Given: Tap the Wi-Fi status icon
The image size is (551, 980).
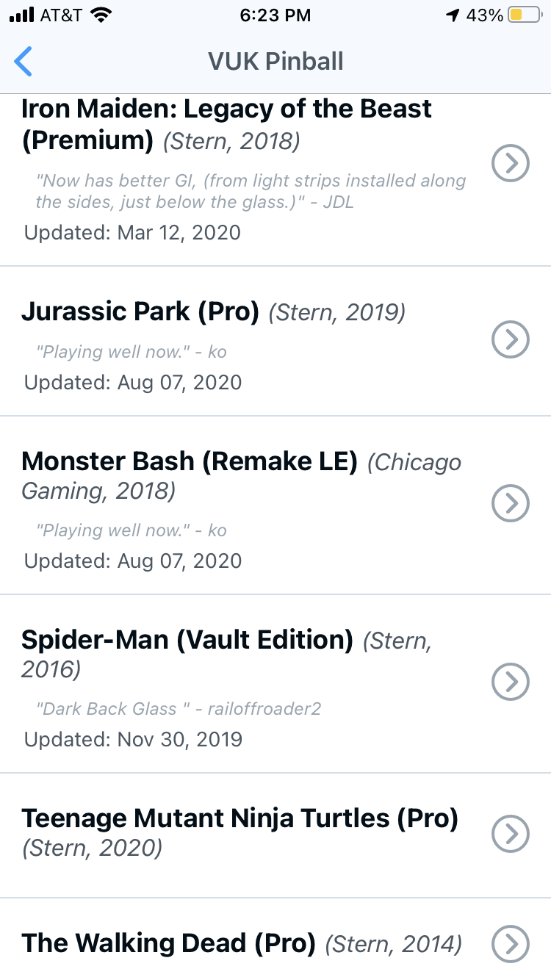Looking at the screenshot, I should [x=101, y=15].
